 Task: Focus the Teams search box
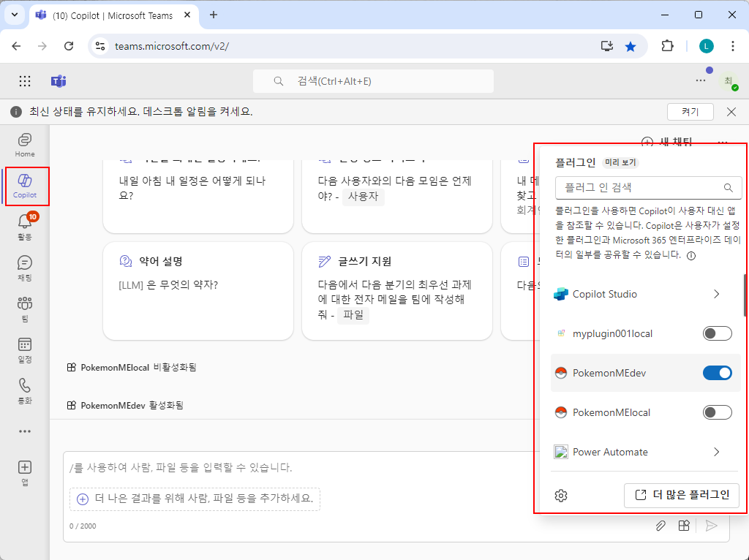pos(374,81)
